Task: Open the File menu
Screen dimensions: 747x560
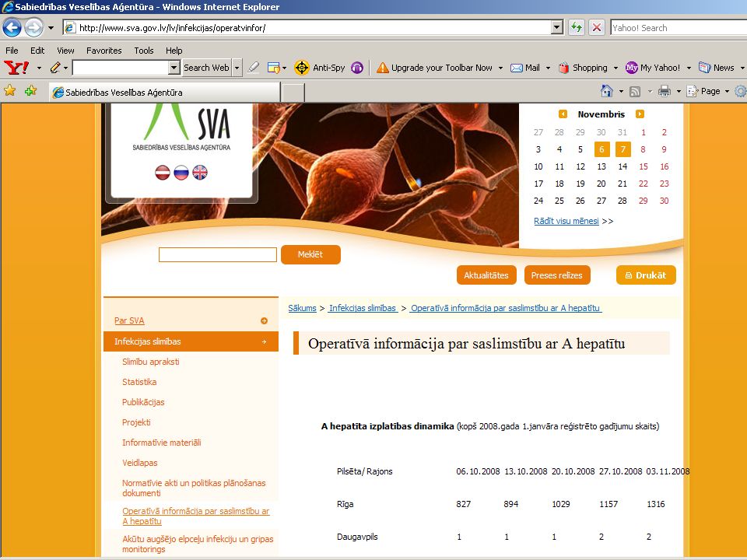Action: [x=12, y=51]
